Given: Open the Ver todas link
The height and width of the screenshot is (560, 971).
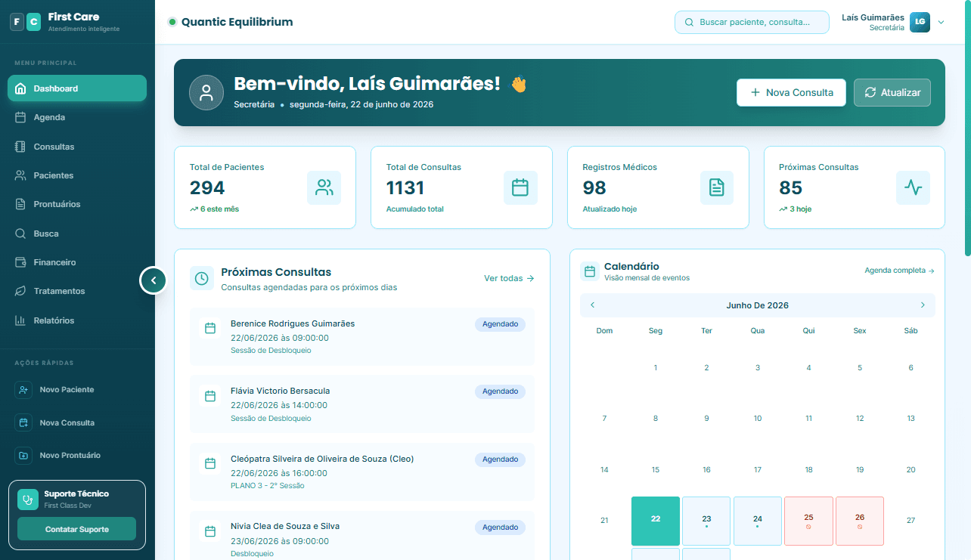Looking at the screenshot, I should [509, 278].
